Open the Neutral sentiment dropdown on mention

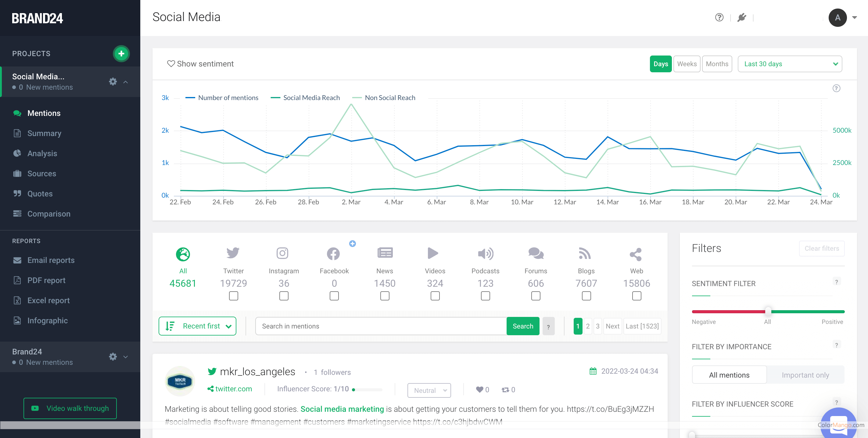[429, 390]
